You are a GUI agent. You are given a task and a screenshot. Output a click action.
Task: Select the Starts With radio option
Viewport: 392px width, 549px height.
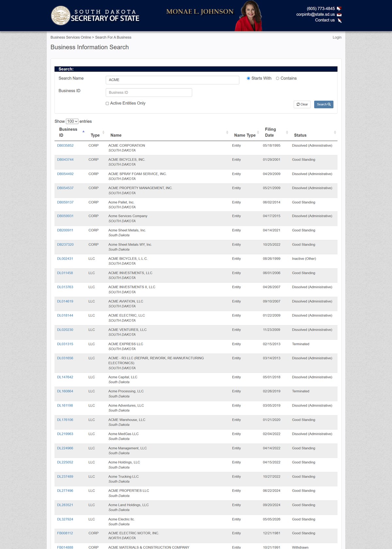(249, 78)
